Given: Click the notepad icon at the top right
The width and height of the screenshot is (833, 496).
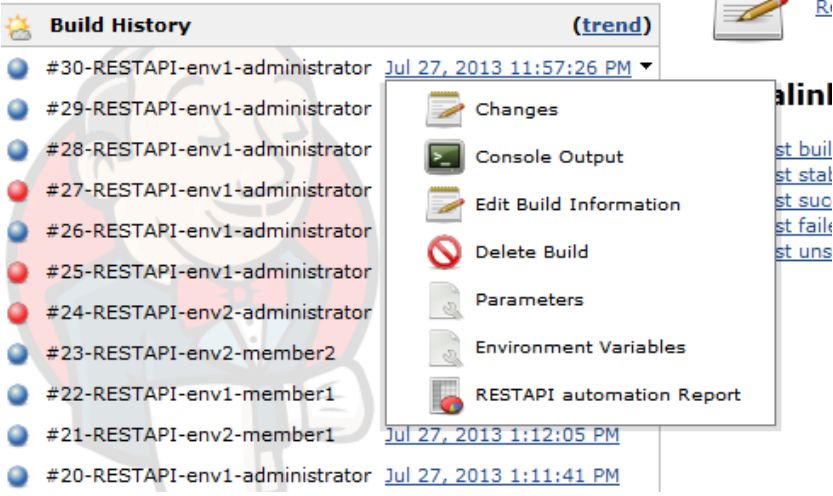Looking at the screenshot, I should tap(749, 19).
